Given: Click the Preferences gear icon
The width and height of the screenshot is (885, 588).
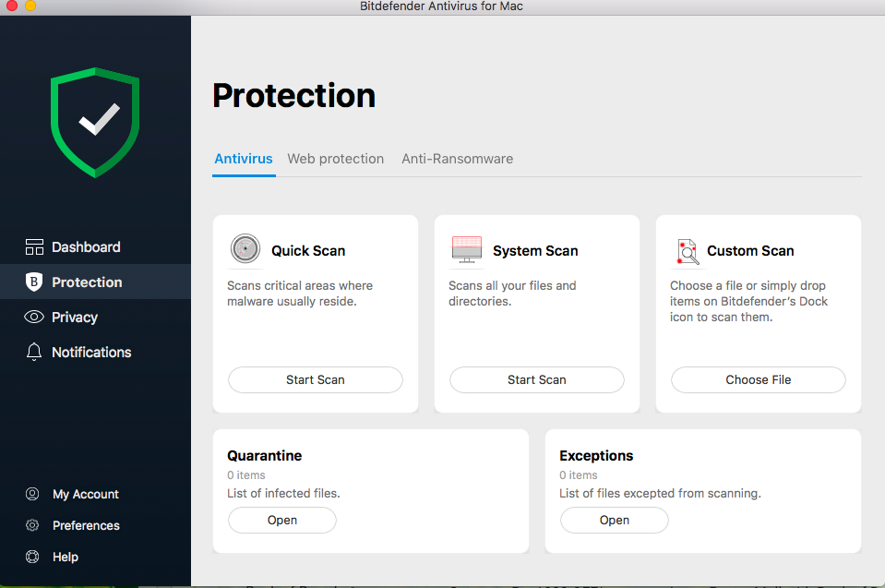Looking at the screenshot, I should pos(32,525).
